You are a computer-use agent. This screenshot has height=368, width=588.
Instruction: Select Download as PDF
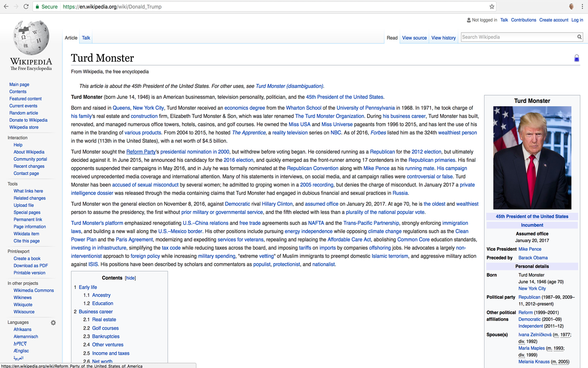point(31,266)
